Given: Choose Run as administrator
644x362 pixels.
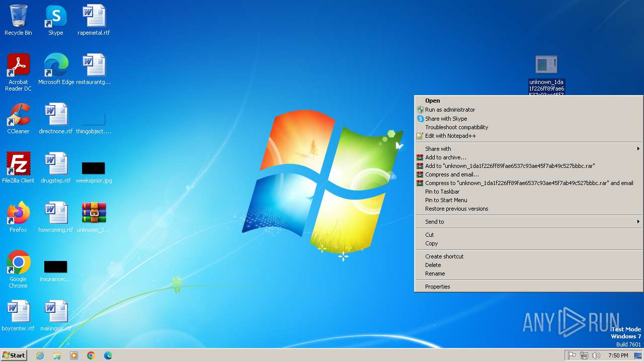Looking at the screenshot, I should 528,110.
